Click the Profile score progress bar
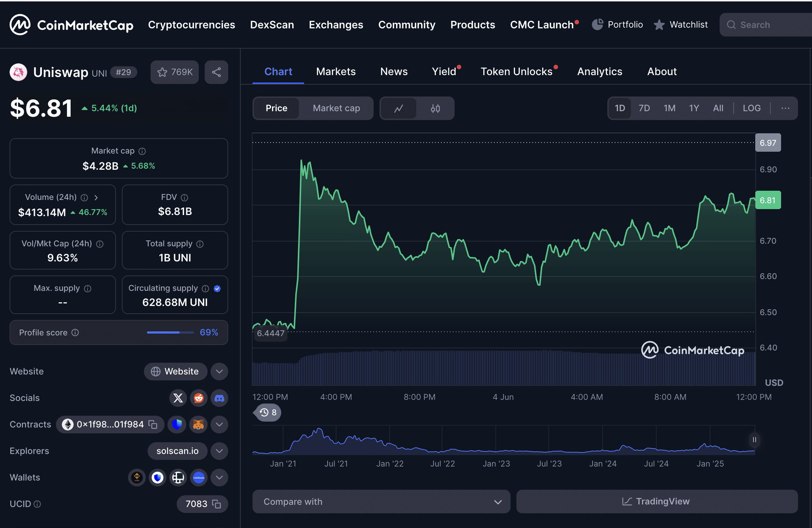The width and height of the screenshot is (812, 528). [170, 332]
